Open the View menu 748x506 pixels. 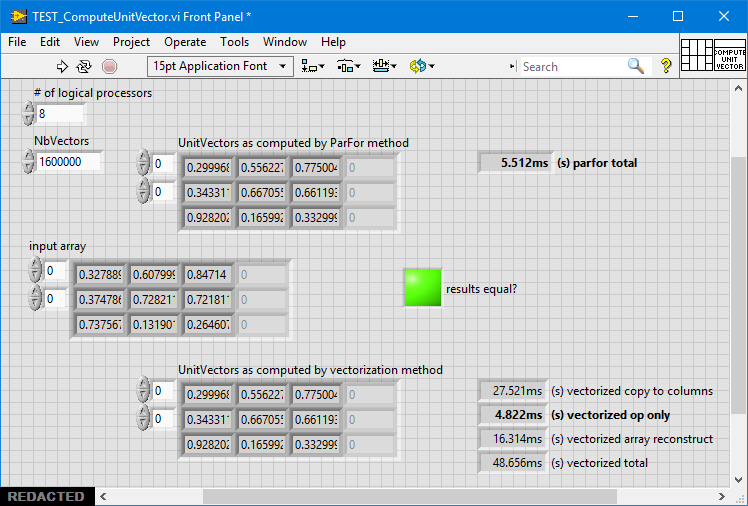click(86, 42)
